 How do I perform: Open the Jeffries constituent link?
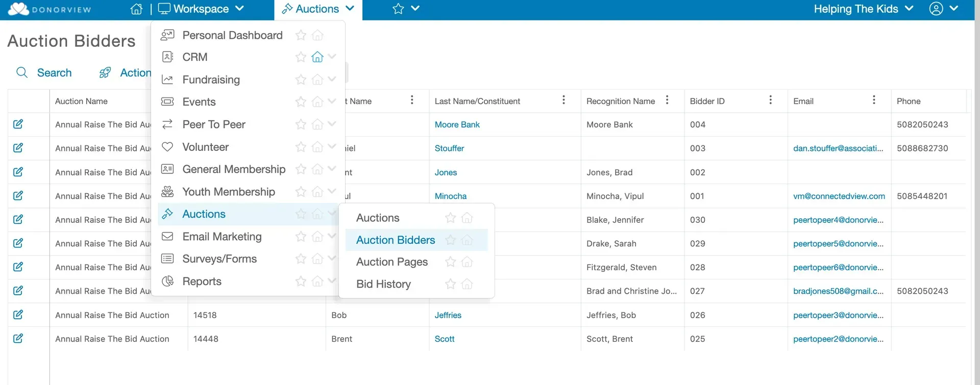pos(448,315)
